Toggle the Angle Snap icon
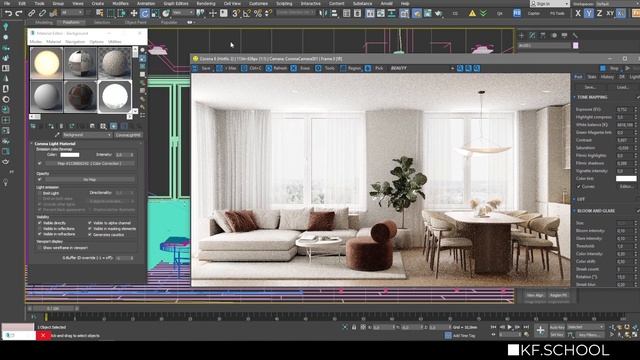This screenshot has width=640, height=360. [x=247, y=13]
